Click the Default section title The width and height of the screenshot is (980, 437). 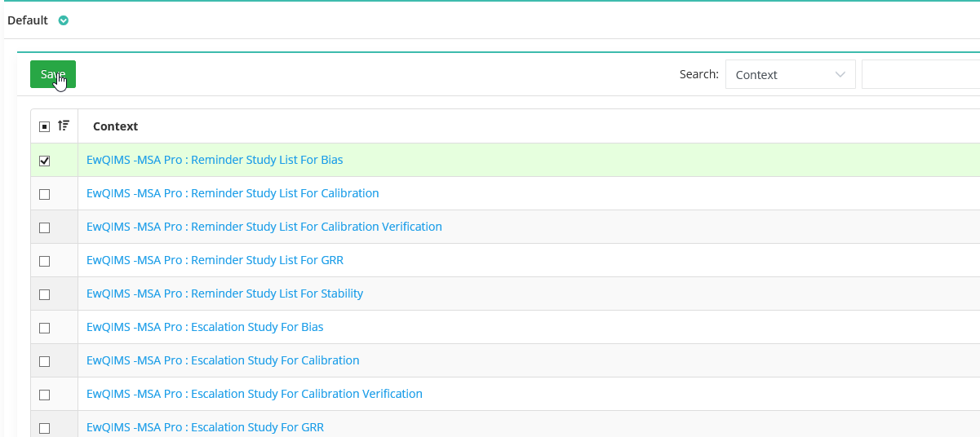pos(28,20)
